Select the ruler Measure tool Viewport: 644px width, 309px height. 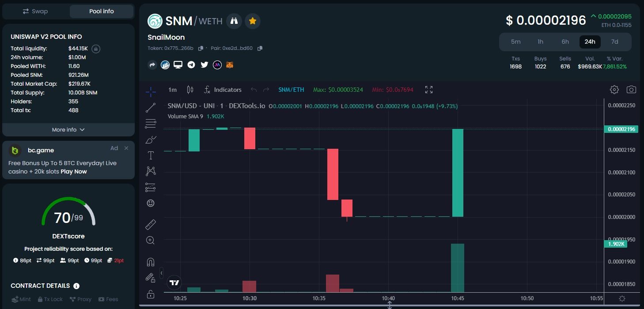151,225
